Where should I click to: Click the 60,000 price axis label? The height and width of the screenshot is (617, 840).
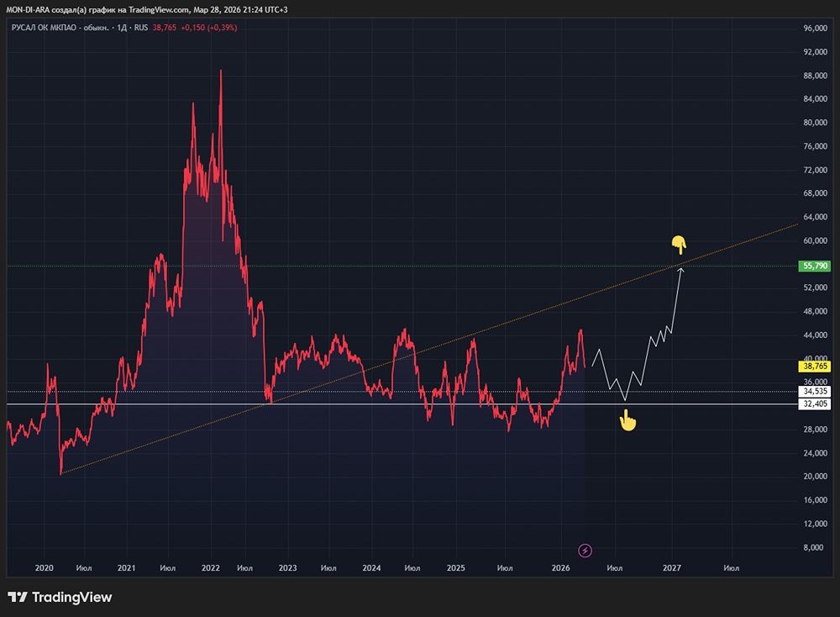click(816, 240)
